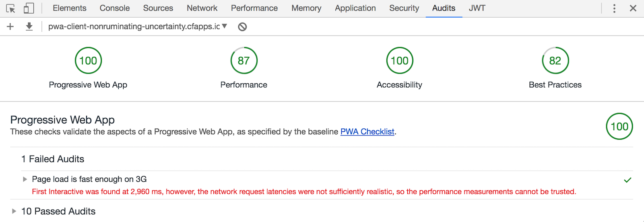Click the green checkmark beside 3G audit
The image size is (644, 222).
(x=627, y=180)
